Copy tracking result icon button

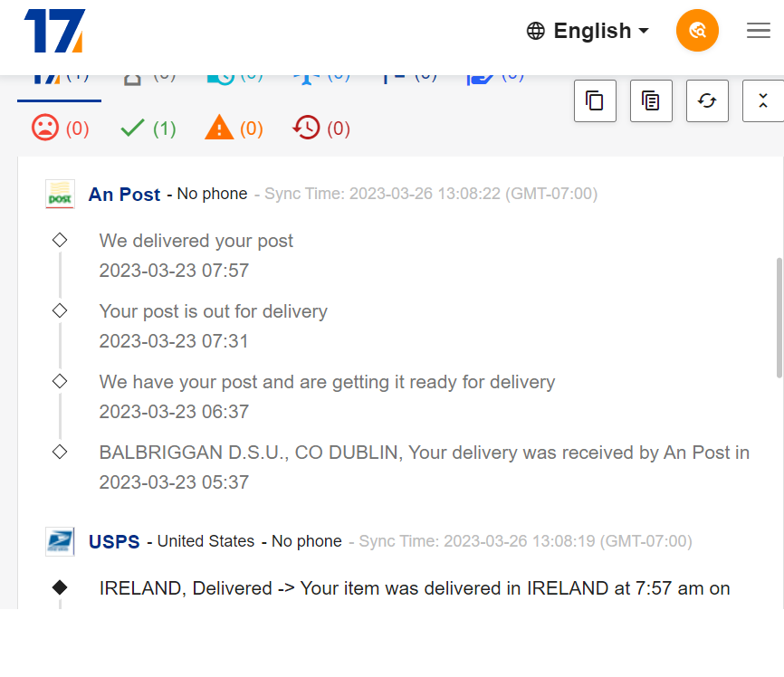coord(595,100)
